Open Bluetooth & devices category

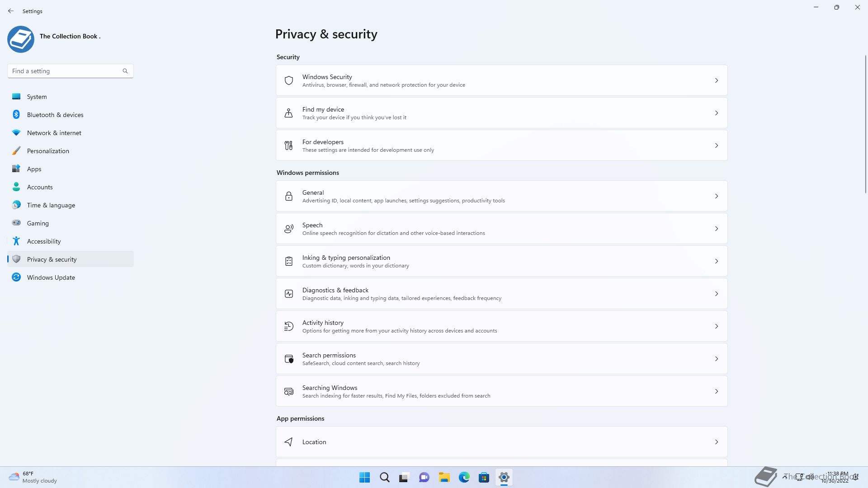pos(71,115)
